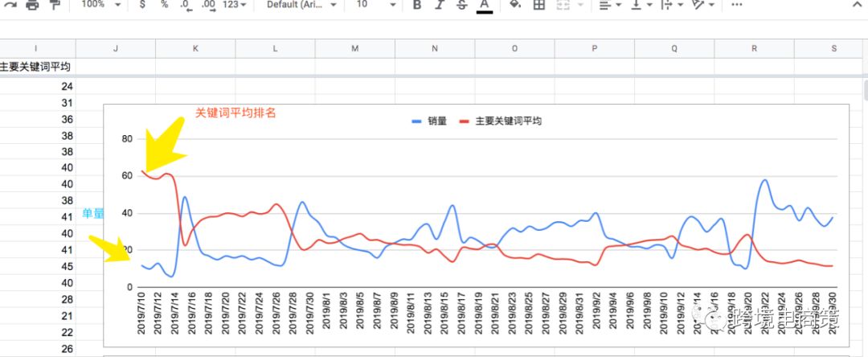Image resolution: width=868 pixels, height=357 pixels.
Task: Select column R header
Action: 754,49
